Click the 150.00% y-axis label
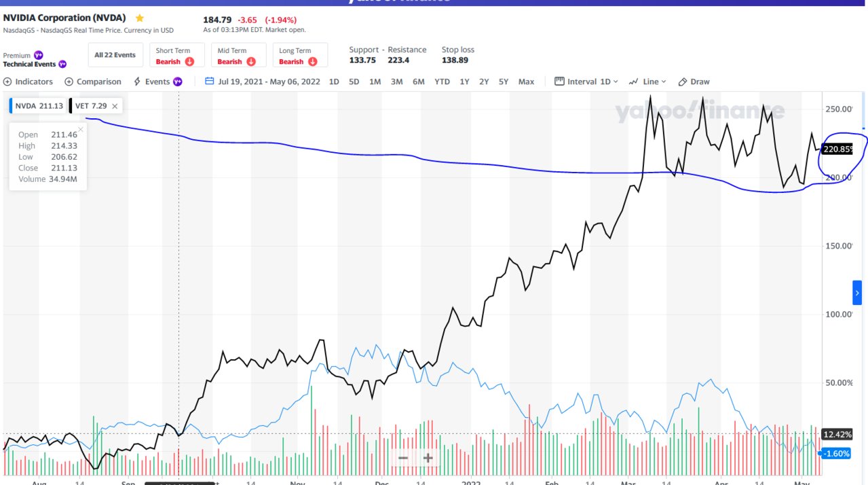 [x=839, y=246]
